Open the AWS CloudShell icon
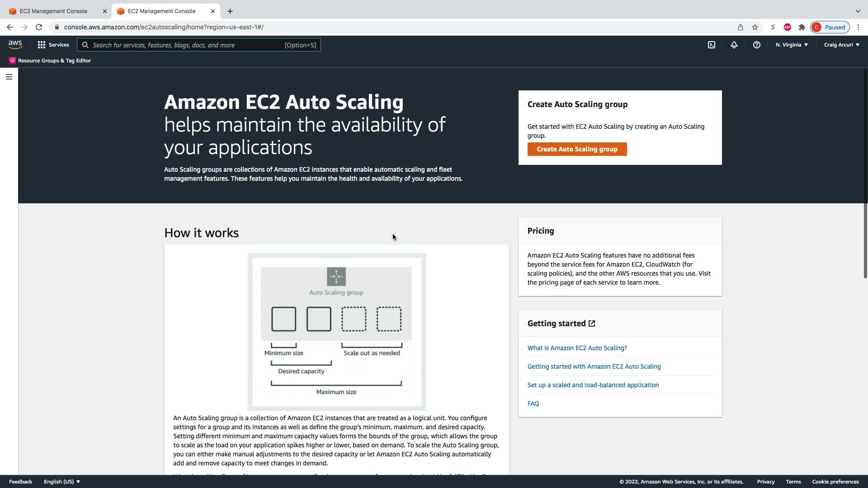 (x=712, y=45)
